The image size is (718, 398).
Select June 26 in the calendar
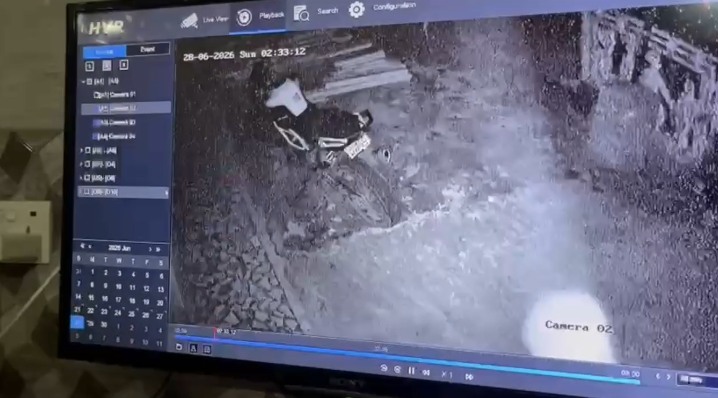click(x=146, y=316)
